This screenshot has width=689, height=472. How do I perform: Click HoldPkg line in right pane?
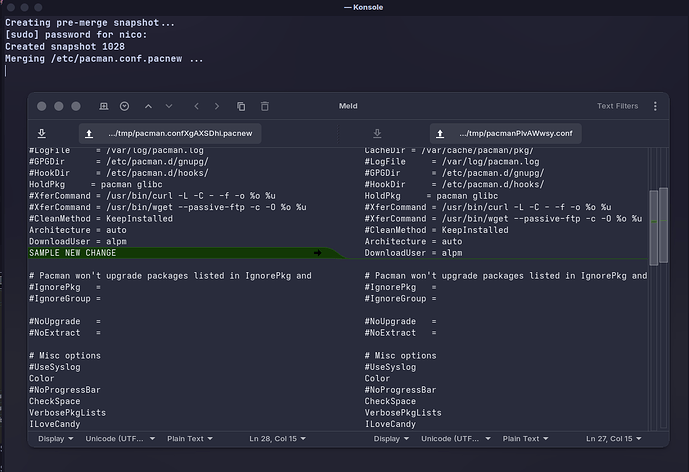pos(431,196)
